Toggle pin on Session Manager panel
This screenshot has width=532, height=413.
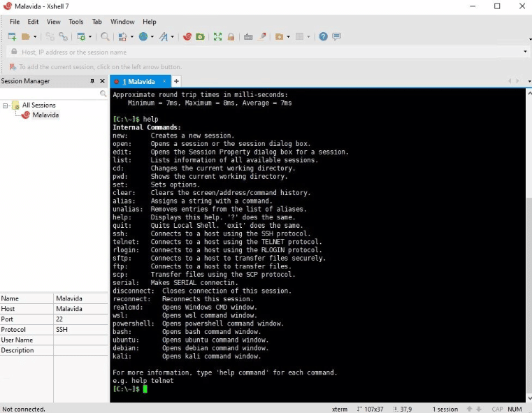tap(92, 81)
